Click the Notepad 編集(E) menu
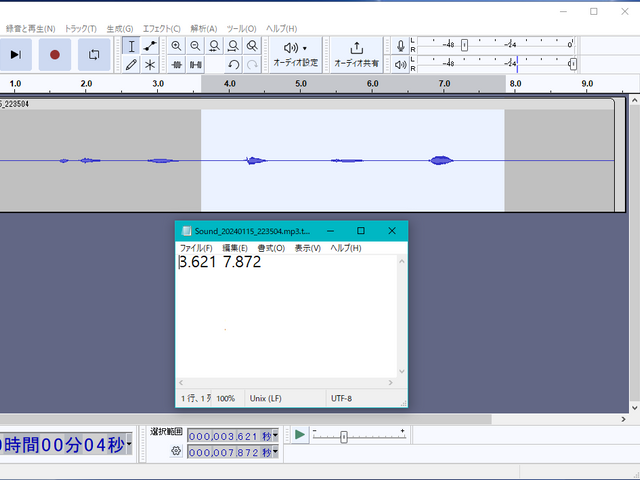Screen dimensions: 640x480 click(235, 248)
